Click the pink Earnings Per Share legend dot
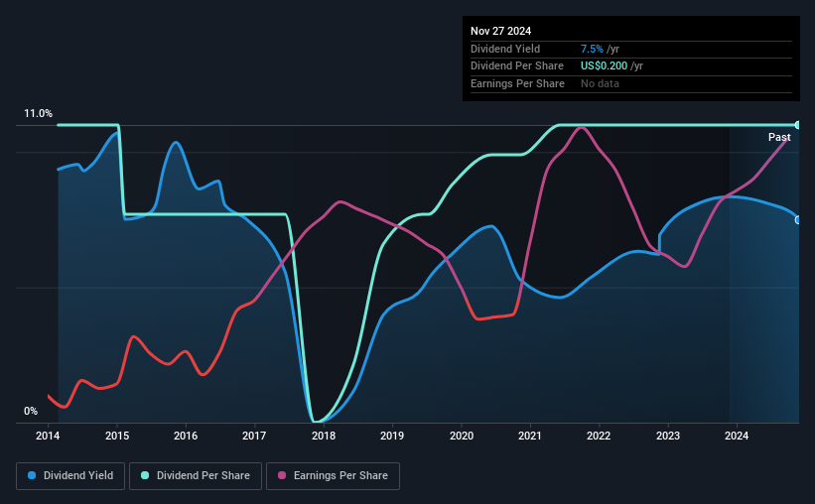 [282, 475]
